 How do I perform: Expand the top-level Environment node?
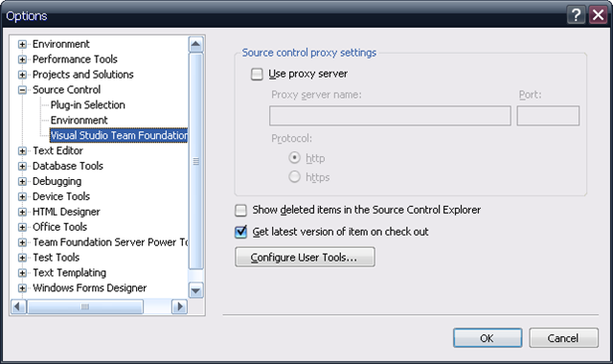coord(22,44)
